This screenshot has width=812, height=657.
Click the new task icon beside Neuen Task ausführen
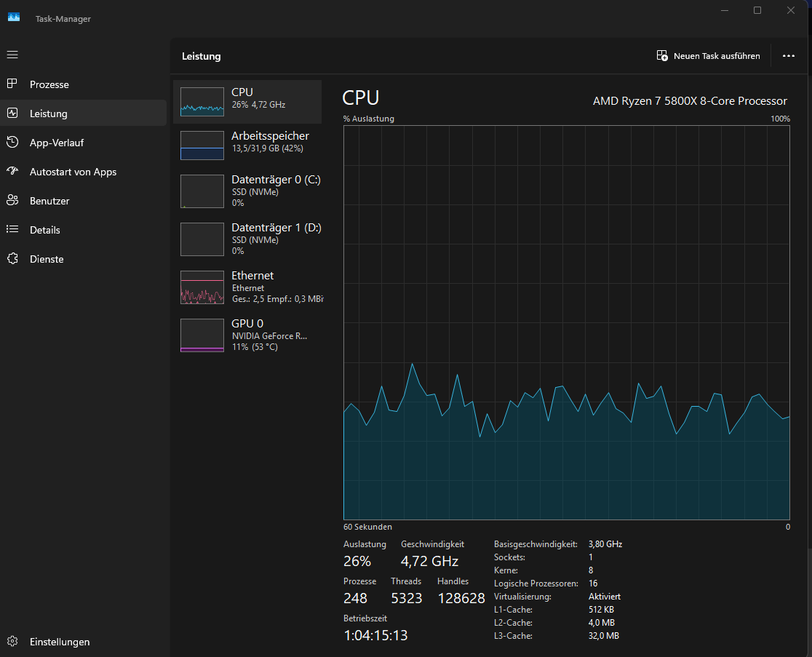click(662, 55)
